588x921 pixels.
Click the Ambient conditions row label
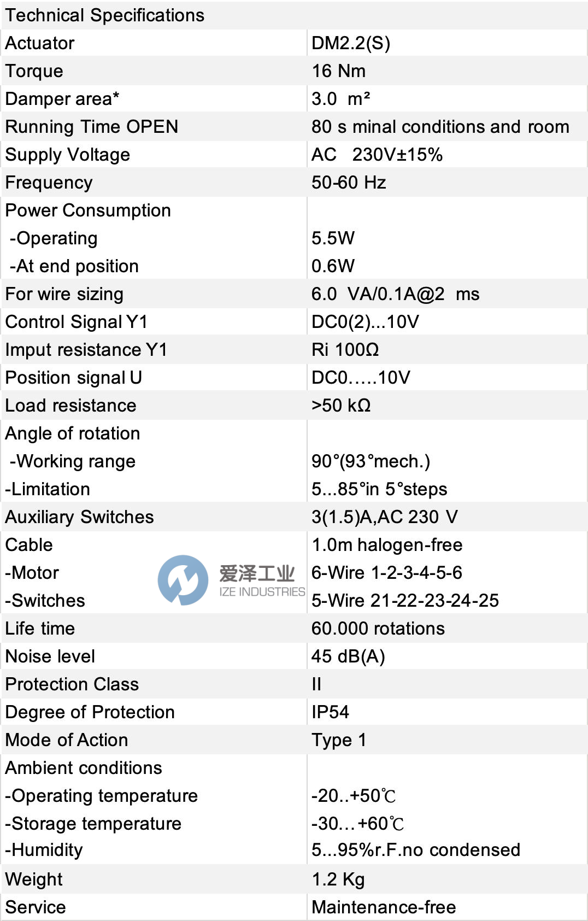click(84, 768)
